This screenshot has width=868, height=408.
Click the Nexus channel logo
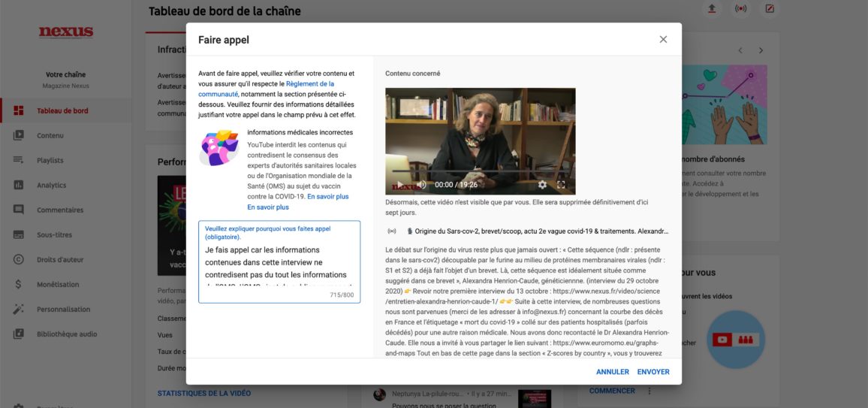(66, 32)
